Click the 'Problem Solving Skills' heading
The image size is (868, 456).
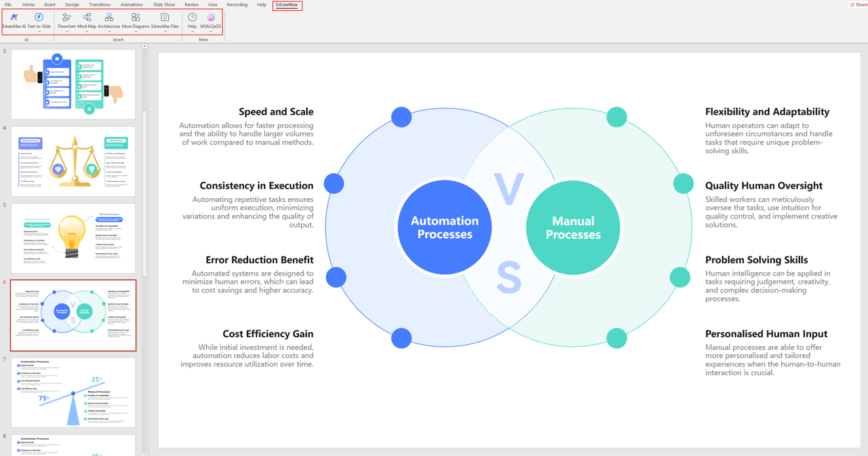[756, 260]
